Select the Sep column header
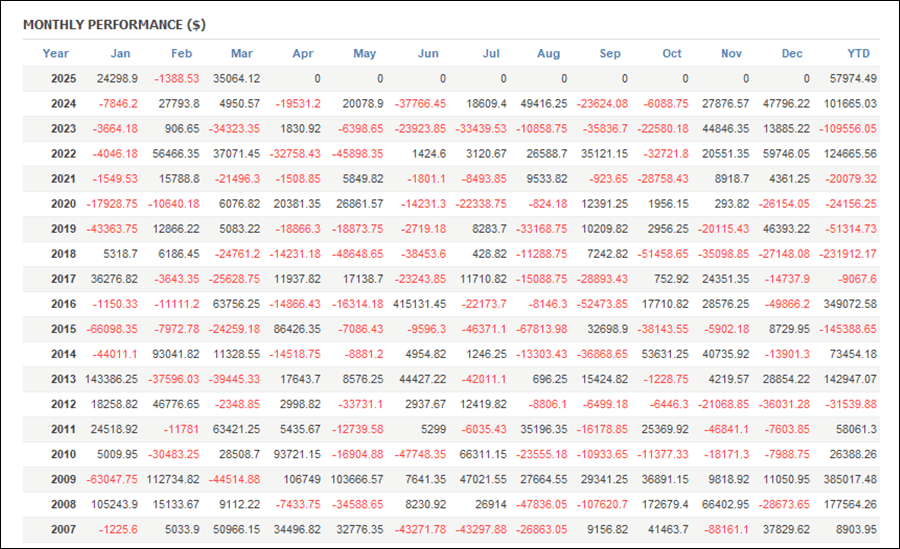 point(610,53)
